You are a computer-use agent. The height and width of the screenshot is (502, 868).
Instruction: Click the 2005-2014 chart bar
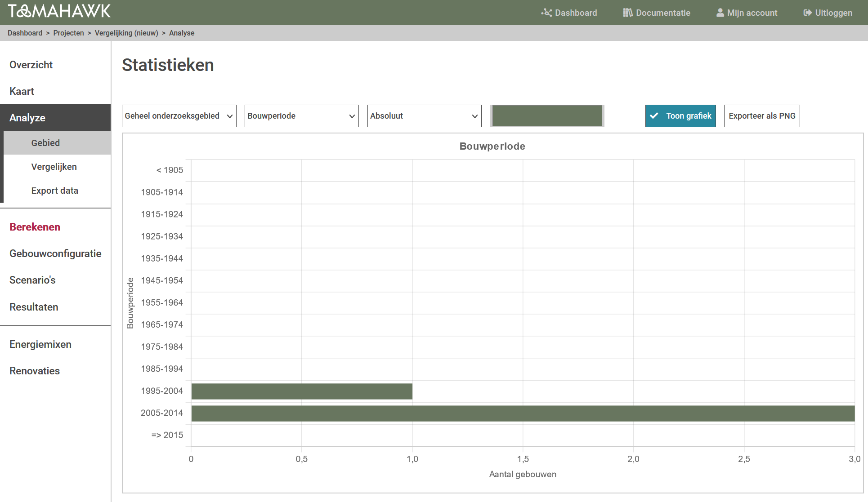[x=523, y=413]
